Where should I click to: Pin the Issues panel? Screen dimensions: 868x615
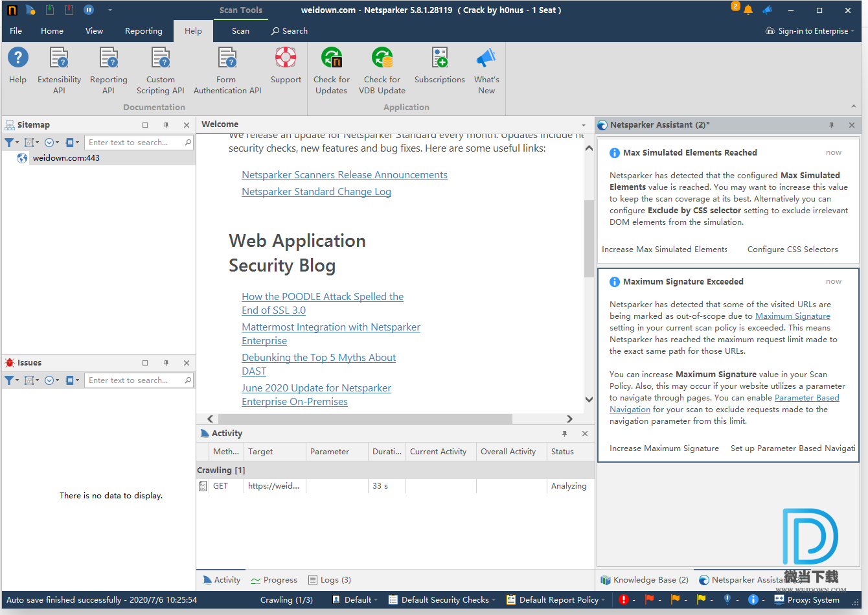166,363
